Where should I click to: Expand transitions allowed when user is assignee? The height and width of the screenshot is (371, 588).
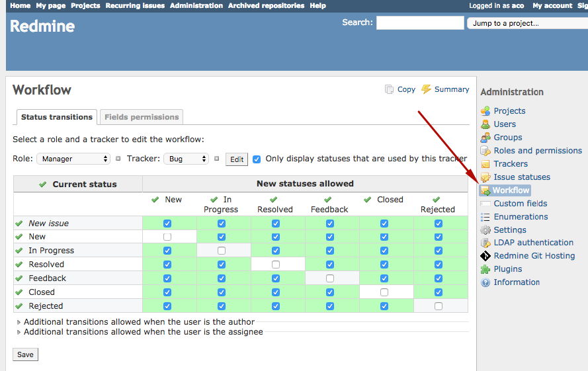click(144, 332)
